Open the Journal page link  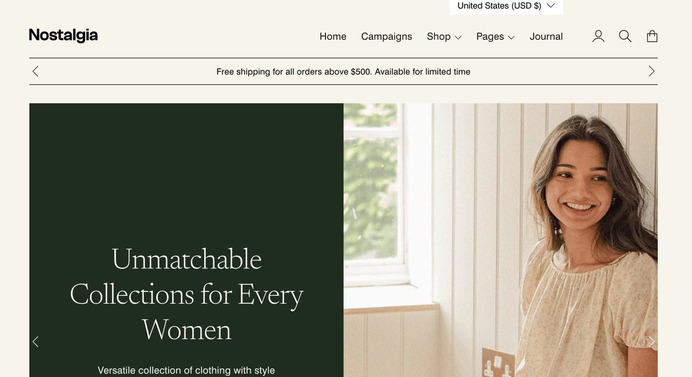(546, 37)
